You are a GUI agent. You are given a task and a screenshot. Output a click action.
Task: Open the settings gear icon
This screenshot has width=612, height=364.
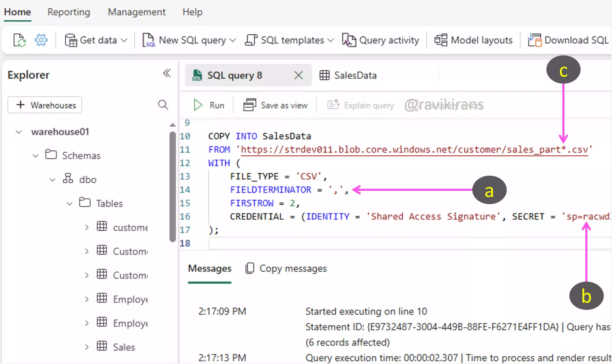click(41, 40)
